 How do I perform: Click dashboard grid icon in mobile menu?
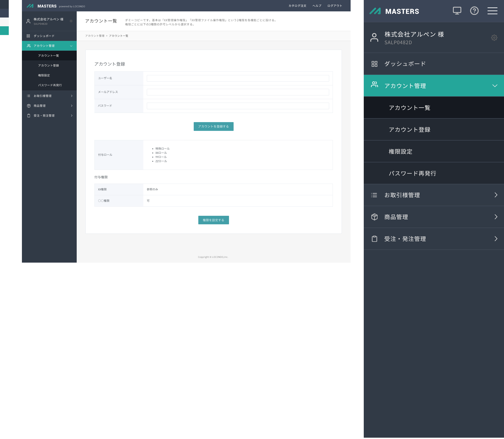click(x=374, y=64)
